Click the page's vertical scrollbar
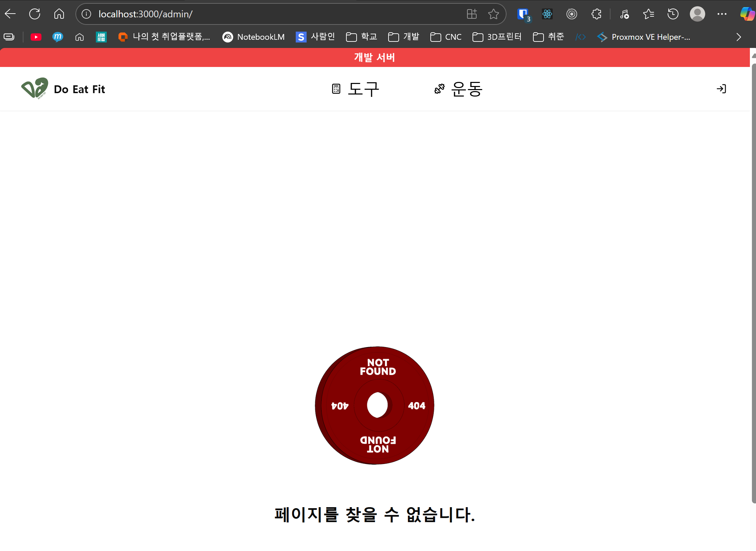756x551 pixels. pos(753,282)
